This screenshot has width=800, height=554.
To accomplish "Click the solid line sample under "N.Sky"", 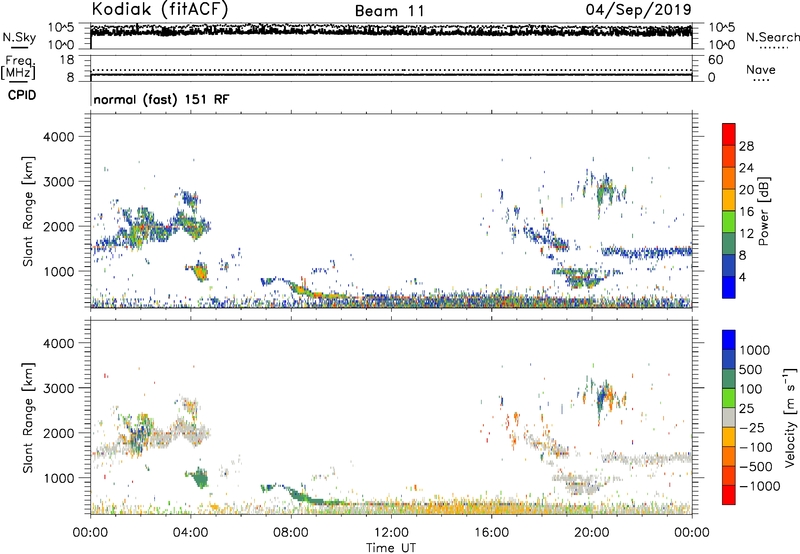I will click(19, 47).
